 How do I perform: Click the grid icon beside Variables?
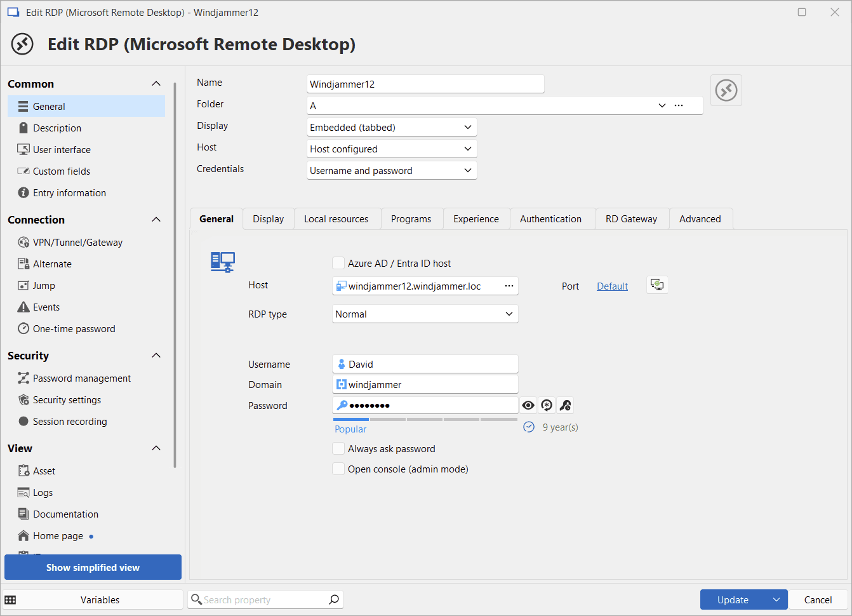pos(11,600)
